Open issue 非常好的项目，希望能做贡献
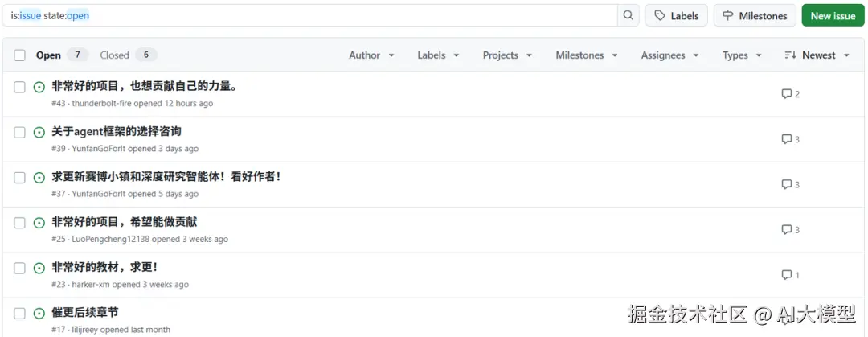868x337 pixels. [x=125, y=222]
